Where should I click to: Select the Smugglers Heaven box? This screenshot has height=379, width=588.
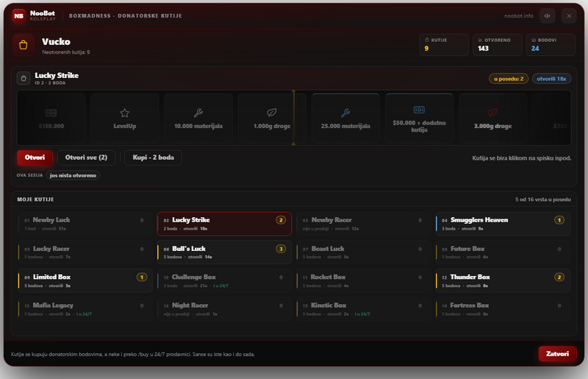(x=503, y=224)
